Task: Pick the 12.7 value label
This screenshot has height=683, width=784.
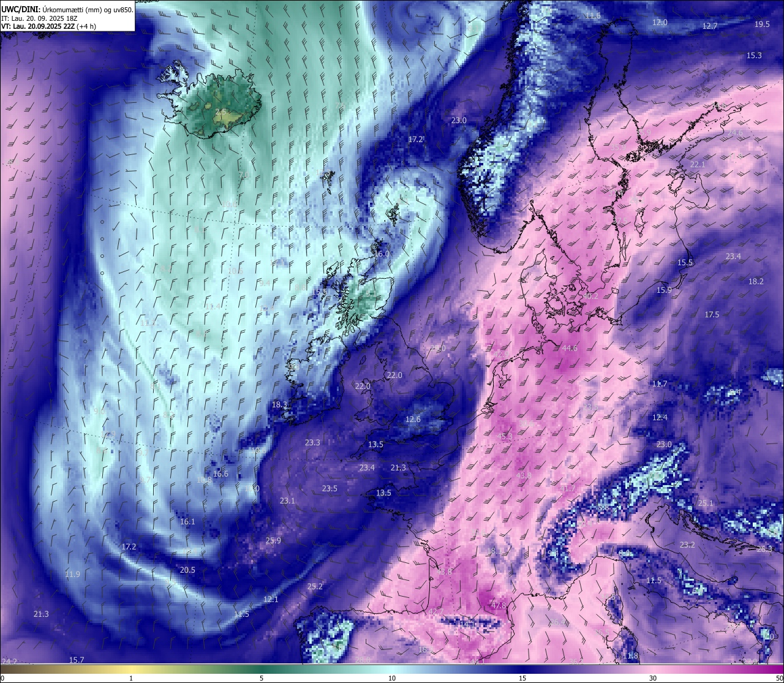Action: [709, 26]
